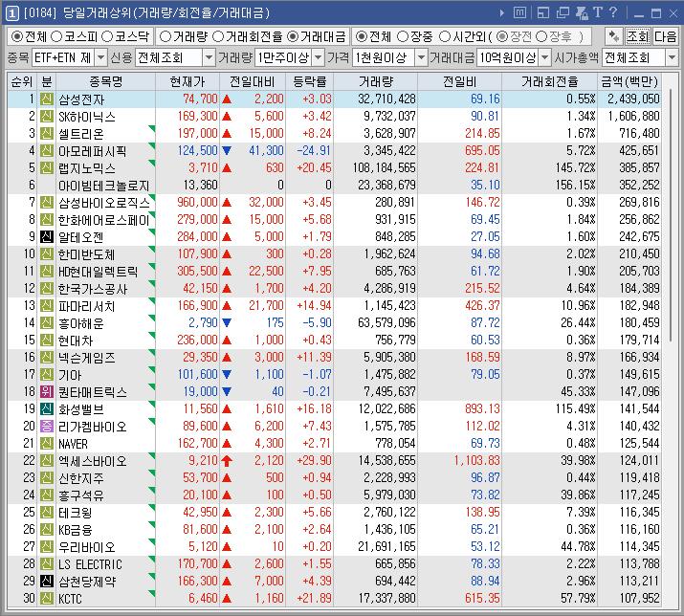Click the 'm' menu icon in title bar

519,12
